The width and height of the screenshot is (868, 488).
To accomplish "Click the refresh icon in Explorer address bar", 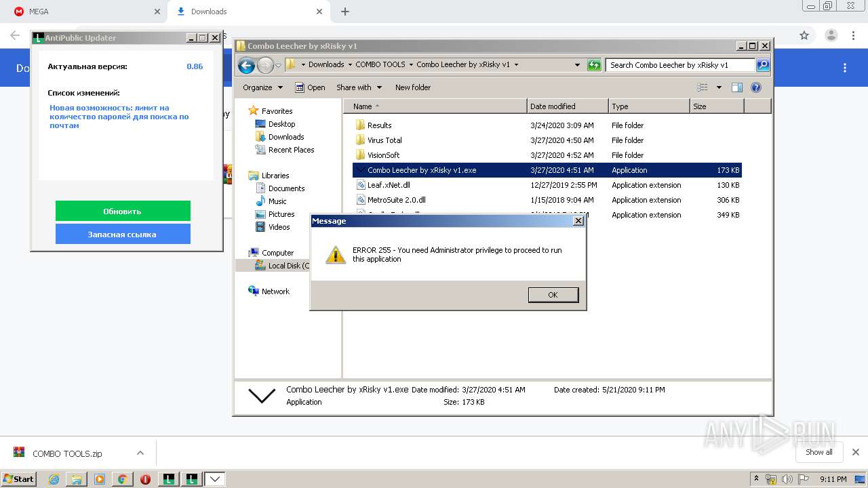I will click(594, 65).
